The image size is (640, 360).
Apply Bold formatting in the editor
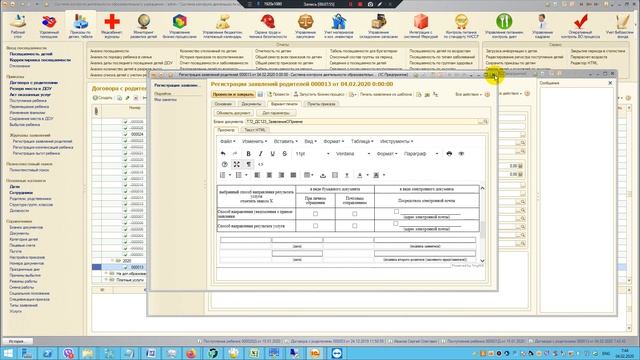(x=248, y=153)
